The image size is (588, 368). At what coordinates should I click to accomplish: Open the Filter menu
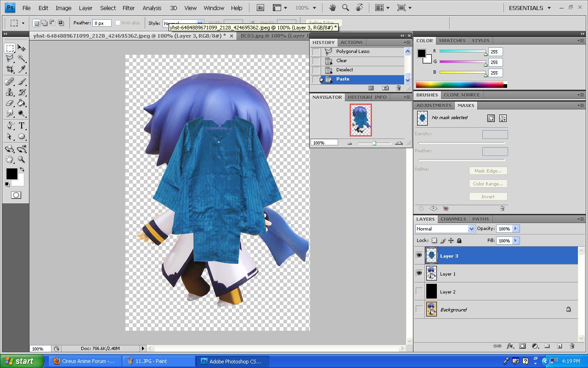click(129, 8)
